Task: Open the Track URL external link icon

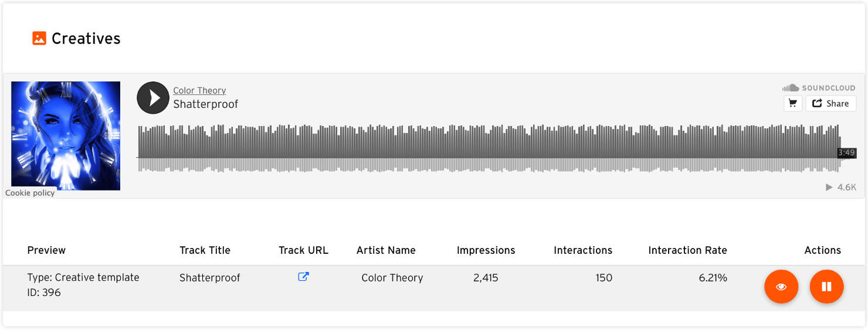Action: (303, 277)
